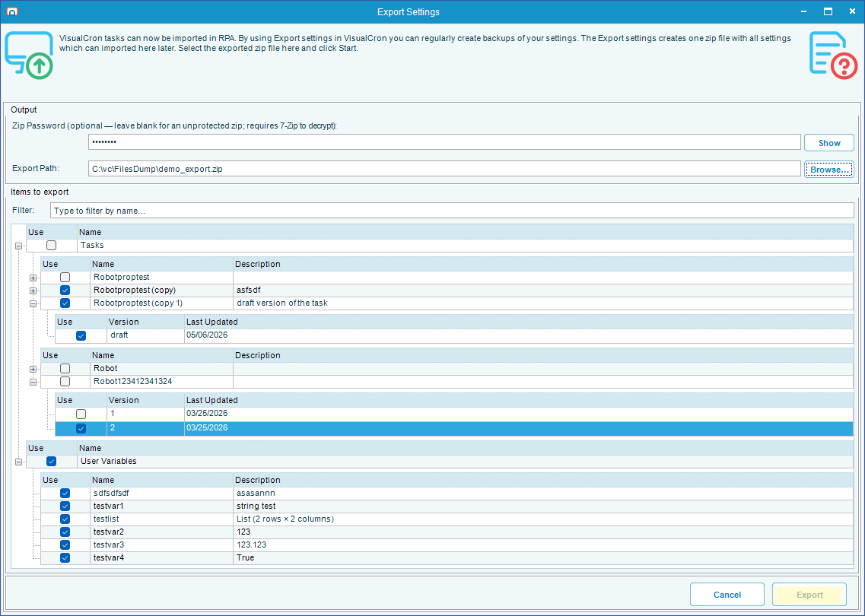865x616 pixels.
Task: Uncheck the testvar3 checkbox
Action: [x=65, y=545]
